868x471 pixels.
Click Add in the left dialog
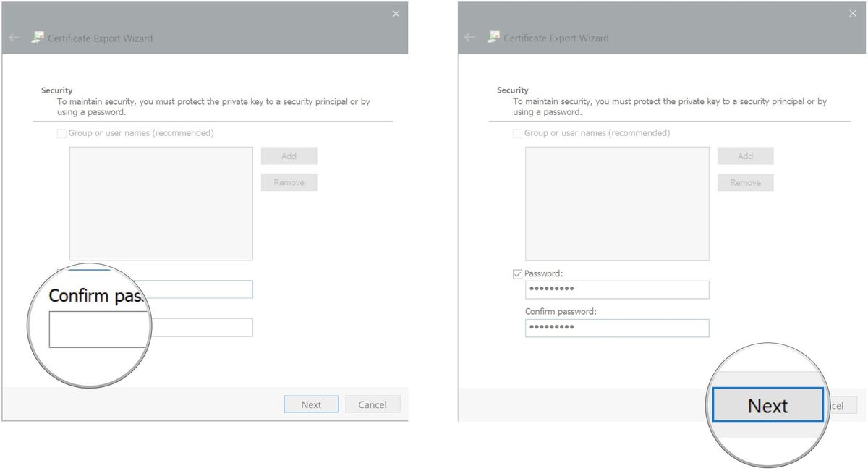click(x=289, y=156)
